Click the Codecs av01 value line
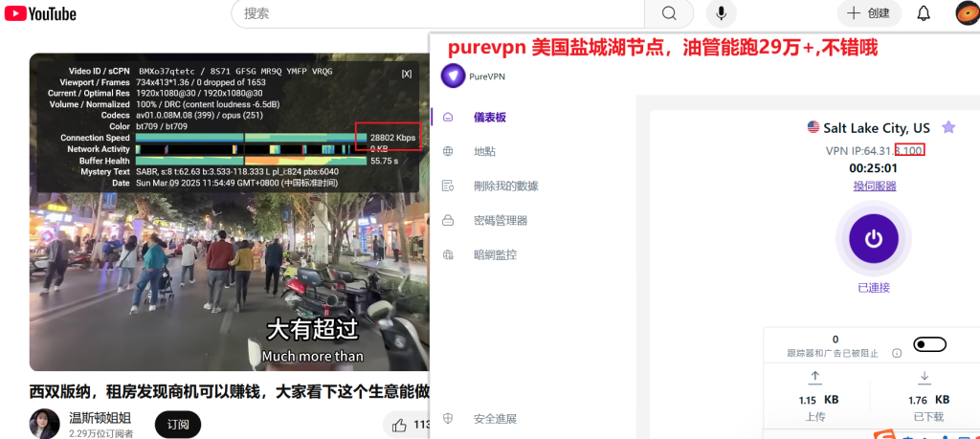The width and height of the screenshot is (980, 439). click(x=200, y=116)
